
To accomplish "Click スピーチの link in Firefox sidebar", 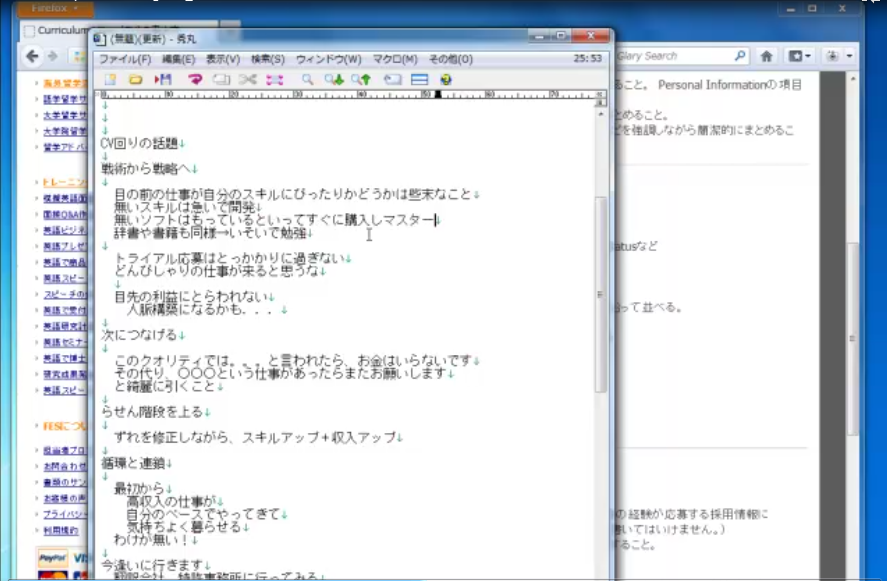I will tap(65, 294).
